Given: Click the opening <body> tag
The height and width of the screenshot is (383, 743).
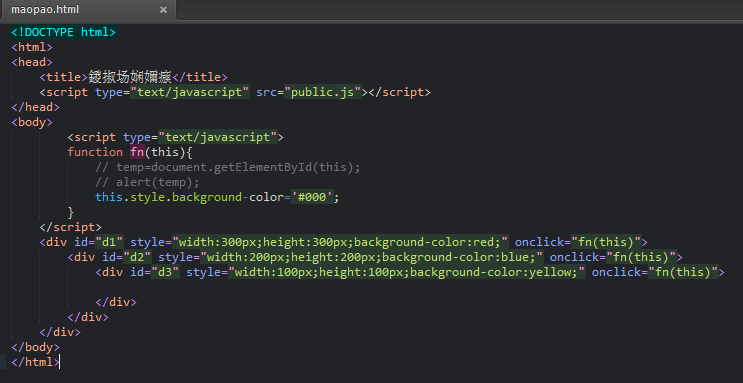Looking at the screenshot, I should coord(32,122).
